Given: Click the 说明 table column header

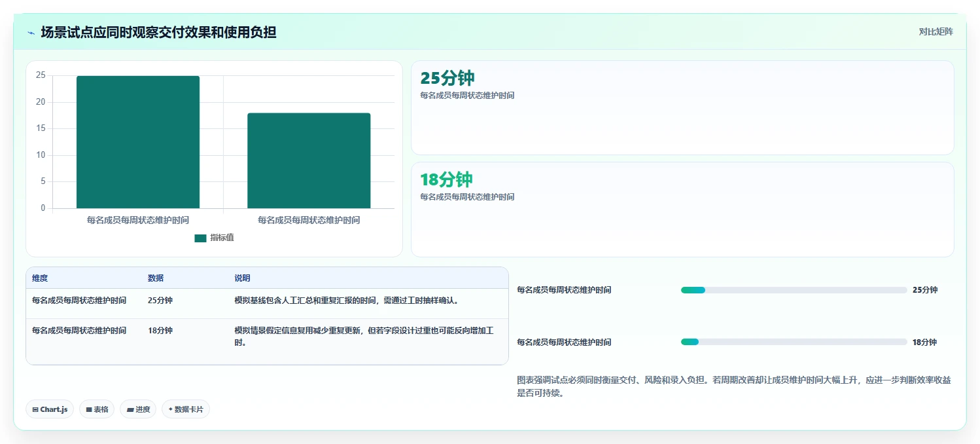Looking at the screenshot, I should [242, 278].
